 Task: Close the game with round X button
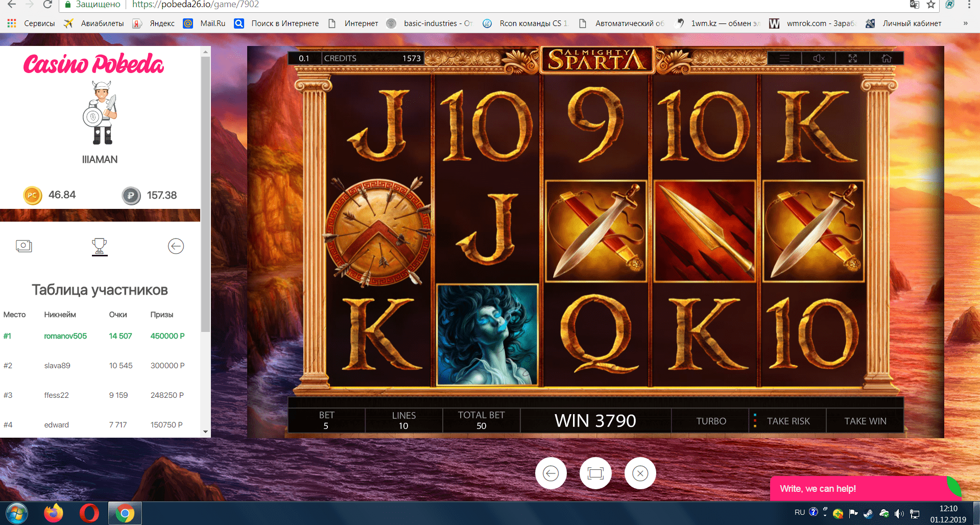(x=640, y=473)
